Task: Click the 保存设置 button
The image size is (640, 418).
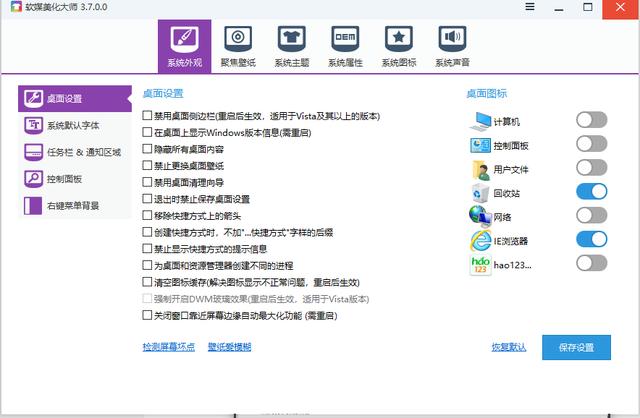Action: click(x=576, y=347)
